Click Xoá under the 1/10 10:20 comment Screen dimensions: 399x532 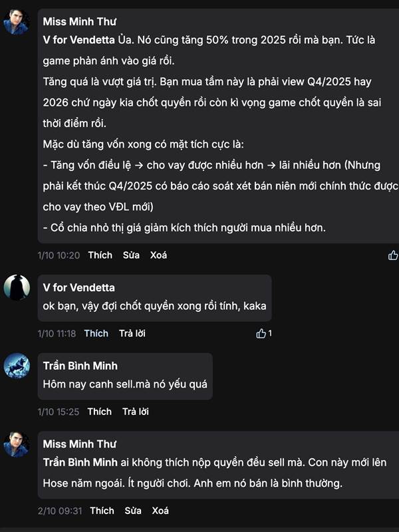(x=158, y=255)
